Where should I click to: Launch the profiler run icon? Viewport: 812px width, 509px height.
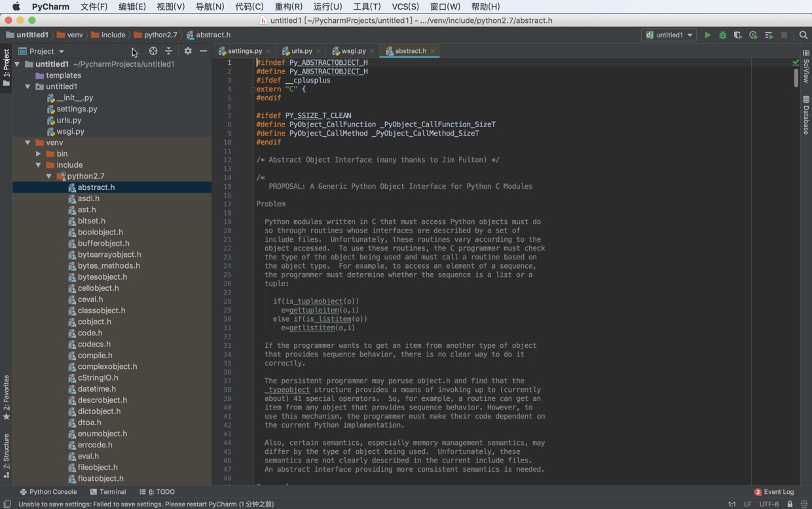click(753, 35)
